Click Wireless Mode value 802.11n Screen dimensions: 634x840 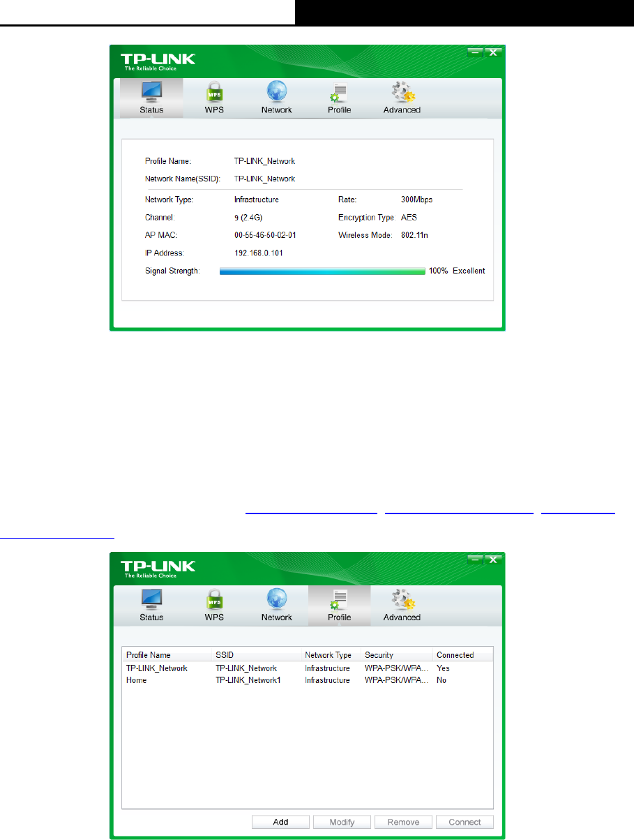[x=415, y=236]
